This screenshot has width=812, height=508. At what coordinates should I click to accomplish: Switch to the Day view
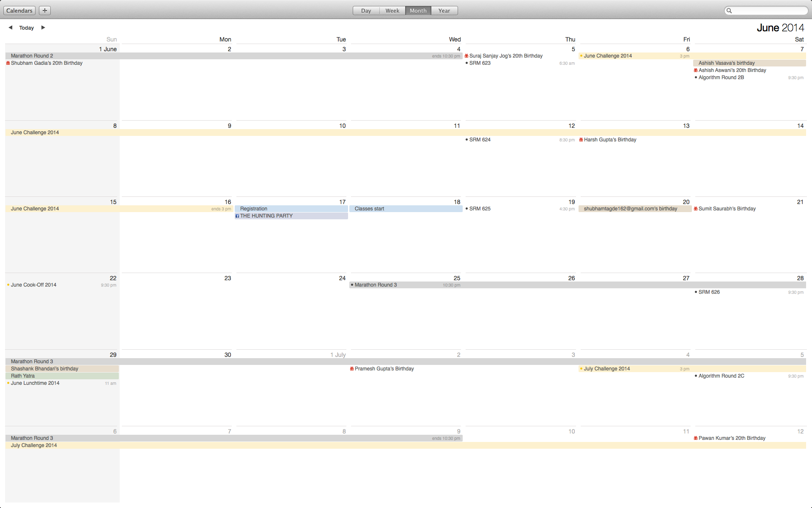point(366,11)
